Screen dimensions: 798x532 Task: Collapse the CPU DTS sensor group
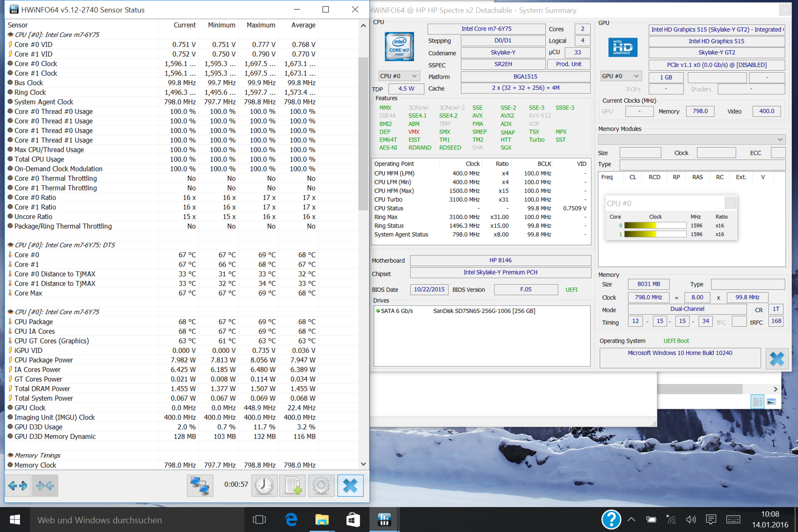pos(10,245)
